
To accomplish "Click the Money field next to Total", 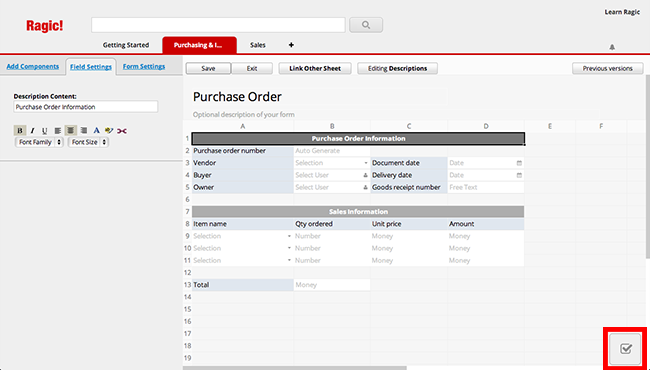I will pyautogui.click(x=332, y=285).
